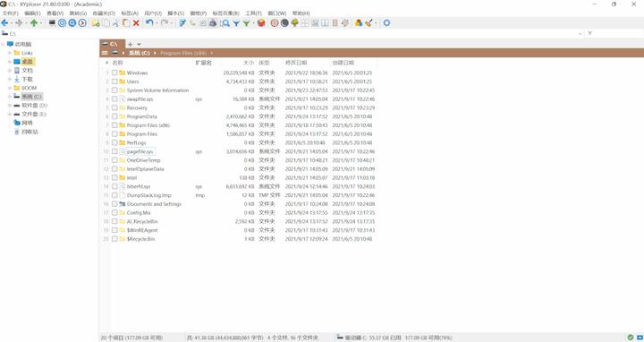Add a new tab with plus button
Image resolution: width=644 pixels, height=342 pixels.
(x=131, y=44)
